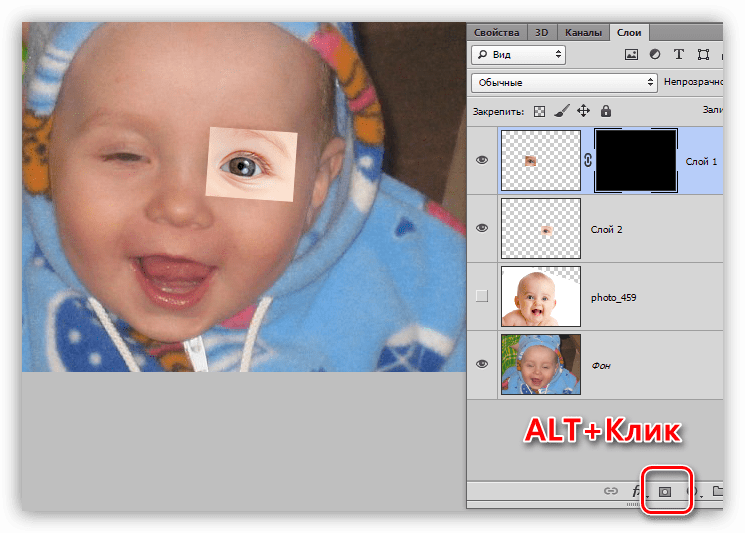Switch to the Каналы tab

click(x=583, y=32)
